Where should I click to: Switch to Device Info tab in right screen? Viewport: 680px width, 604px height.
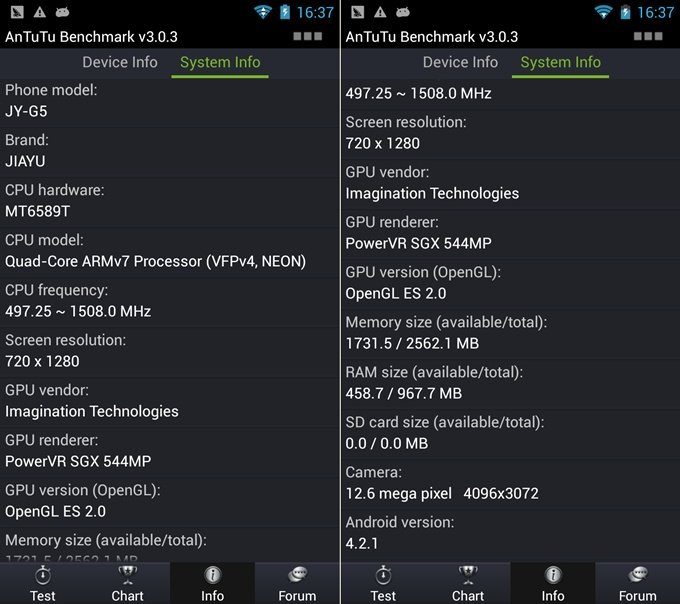(x=461, y=62)
